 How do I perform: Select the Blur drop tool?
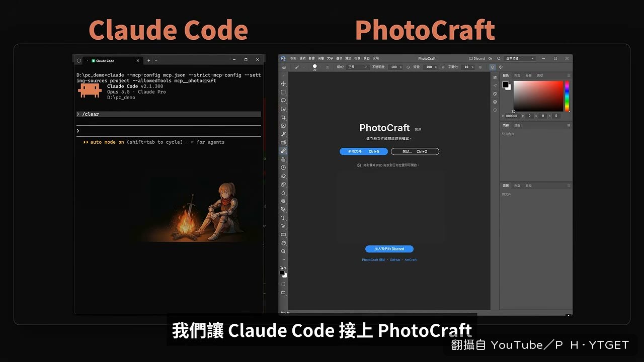pyautogui.click(x=283, y=193)
